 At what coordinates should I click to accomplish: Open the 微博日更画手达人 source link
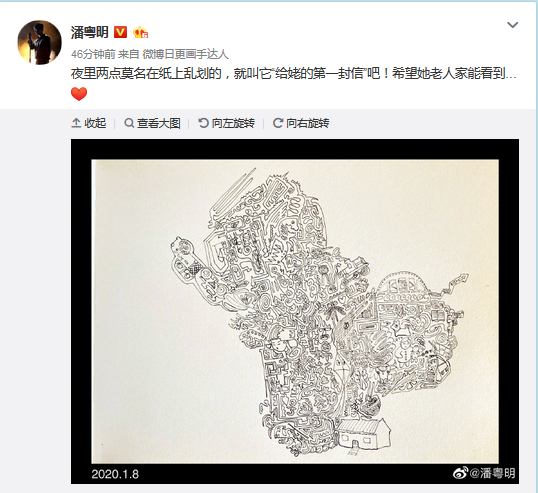click(x=185, y=55)
